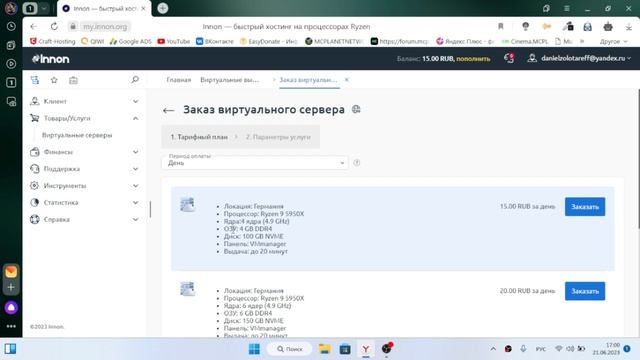Screen dimensions: 640x360
Task: Open Виртуальные серверы in sidebar
Action: pos(77,135)
